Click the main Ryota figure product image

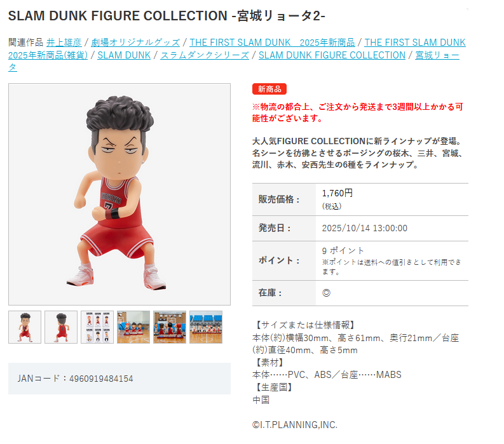119,194
